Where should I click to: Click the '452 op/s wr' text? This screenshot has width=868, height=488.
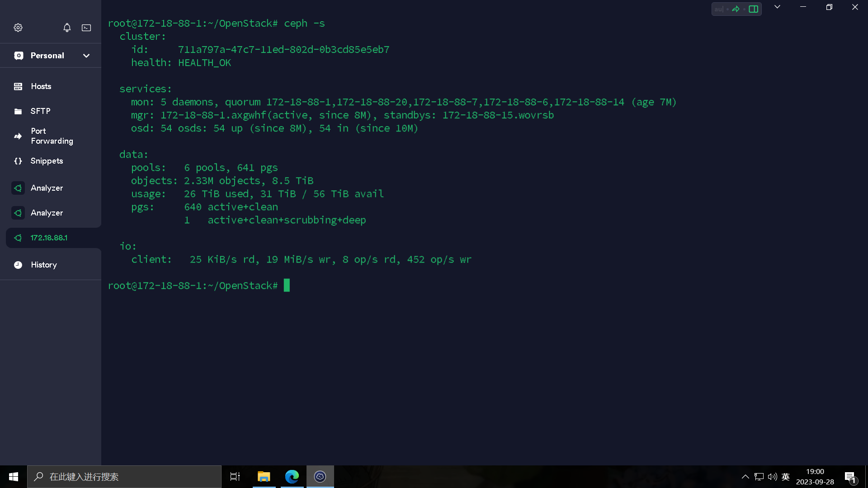pyautogui.click(x=439, y=259)
